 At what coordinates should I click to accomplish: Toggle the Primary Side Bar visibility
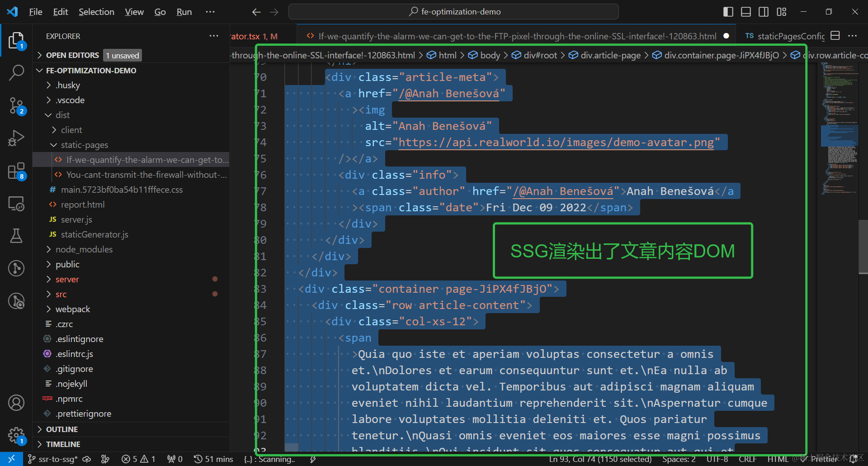(728, 12)
